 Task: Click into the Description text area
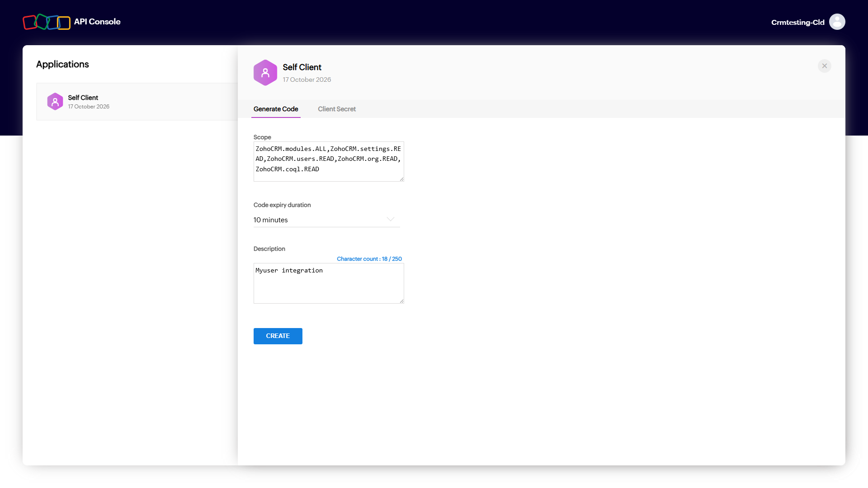point(329,283)
